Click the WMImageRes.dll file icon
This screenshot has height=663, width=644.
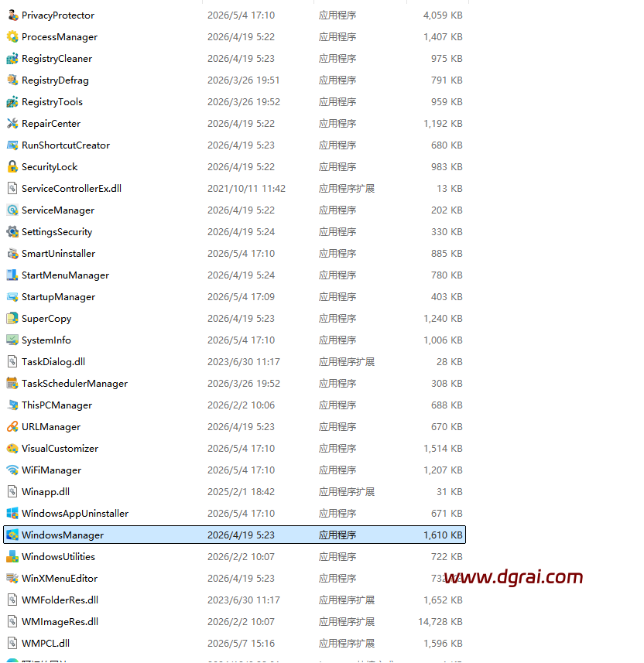(12, 621)
